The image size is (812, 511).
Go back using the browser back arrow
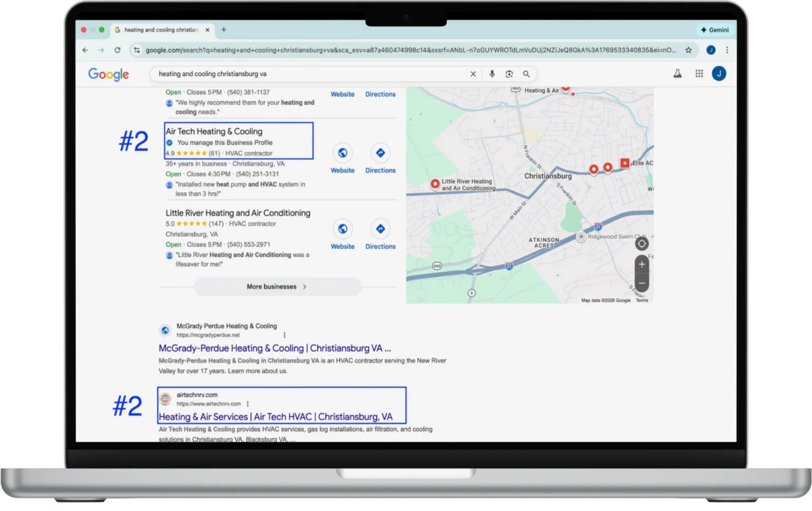click(85, 50)
